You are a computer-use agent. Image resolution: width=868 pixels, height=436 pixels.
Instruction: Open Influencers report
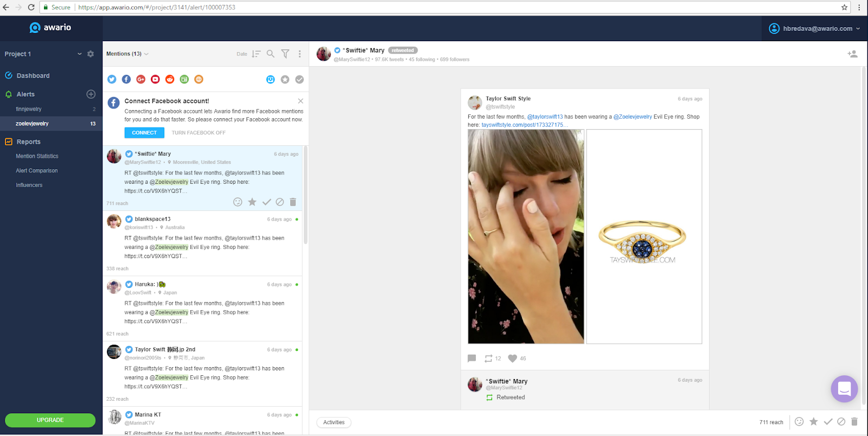[29, 185]
